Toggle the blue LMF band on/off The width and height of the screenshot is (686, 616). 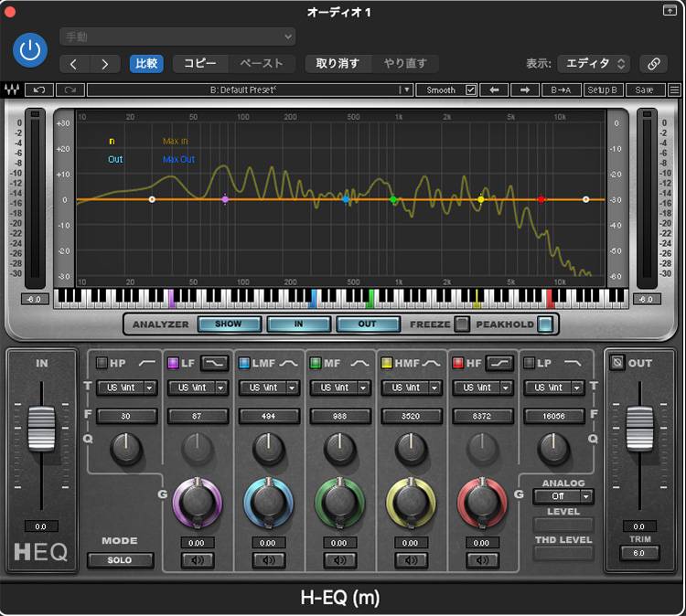tap(244, 363)
